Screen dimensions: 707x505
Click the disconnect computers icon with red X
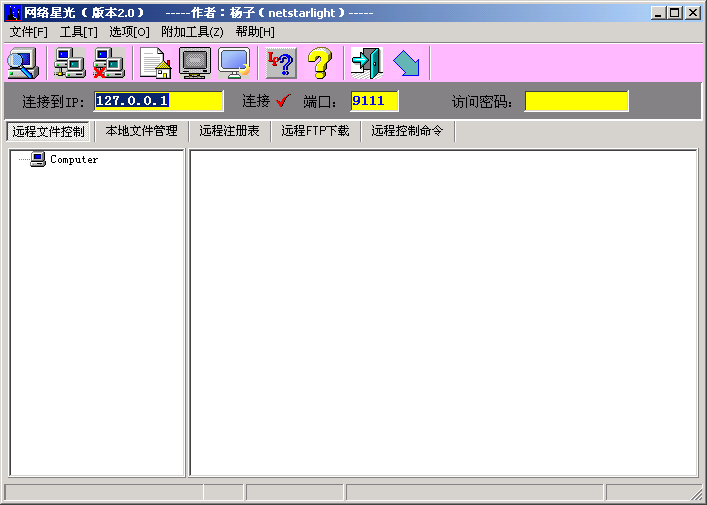[108, 64]
